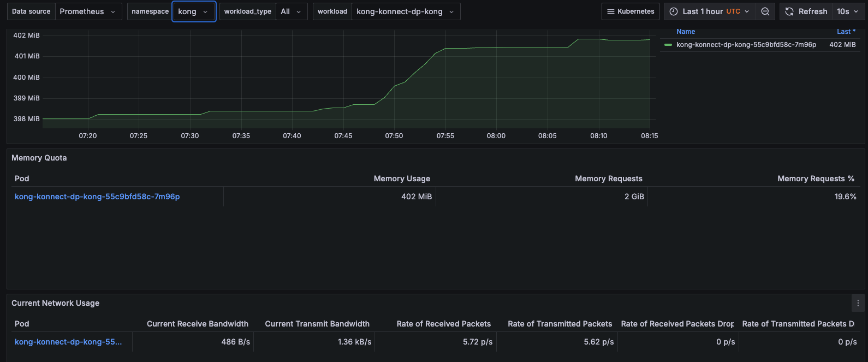This screenshot has height=362, width=868.
Task: Toggle kong-konnect-dp-kong-55c9bfd58c-7m96p series in legend
Action: pyautogui.click(x=746, y=45)
